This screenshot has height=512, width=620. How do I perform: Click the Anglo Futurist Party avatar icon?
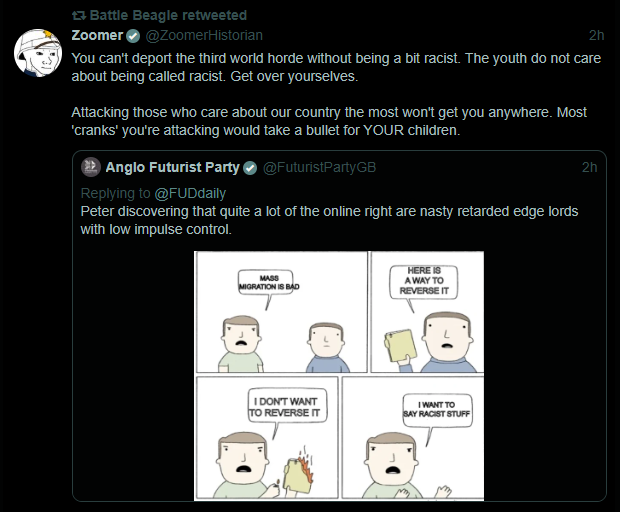tap(90, 167)
